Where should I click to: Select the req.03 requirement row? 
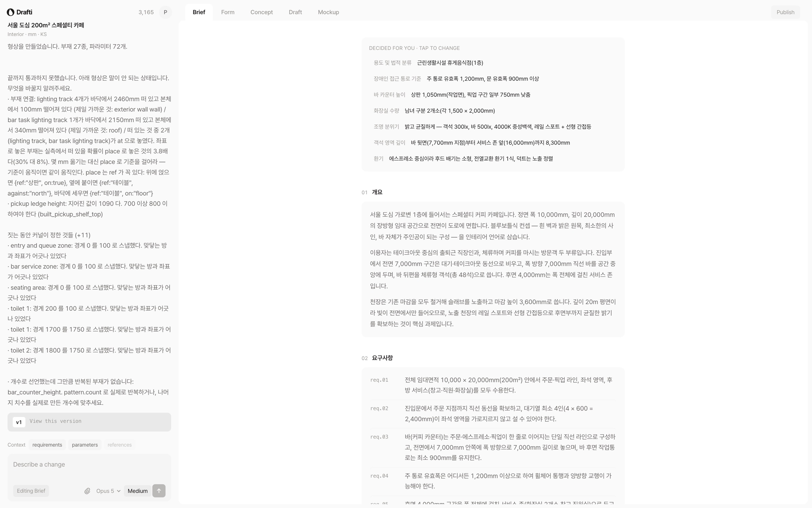(493, 447)
